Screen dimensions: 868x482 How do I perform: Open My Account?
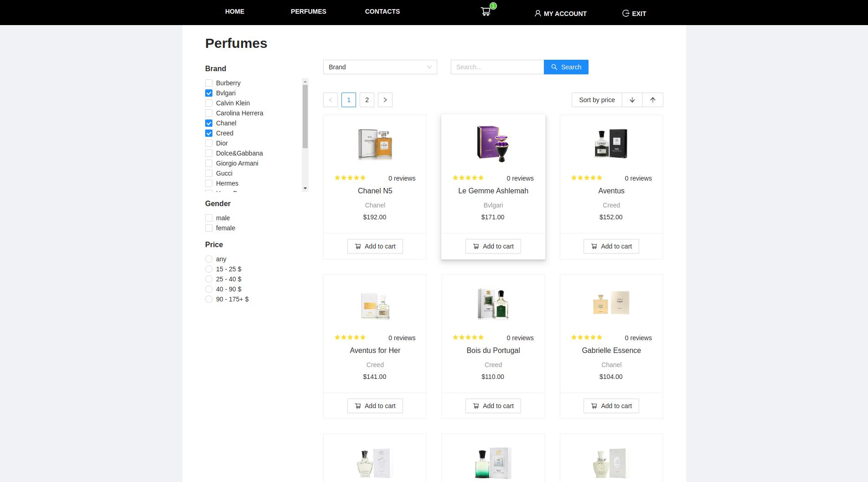[561, 14]
